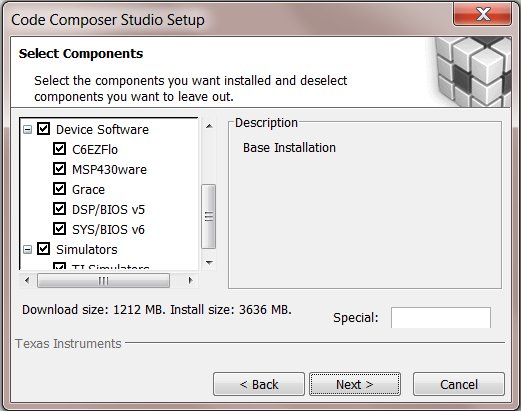521x411 pixels.
Task: Select the Grace tree item label
Action: (88, 190)
